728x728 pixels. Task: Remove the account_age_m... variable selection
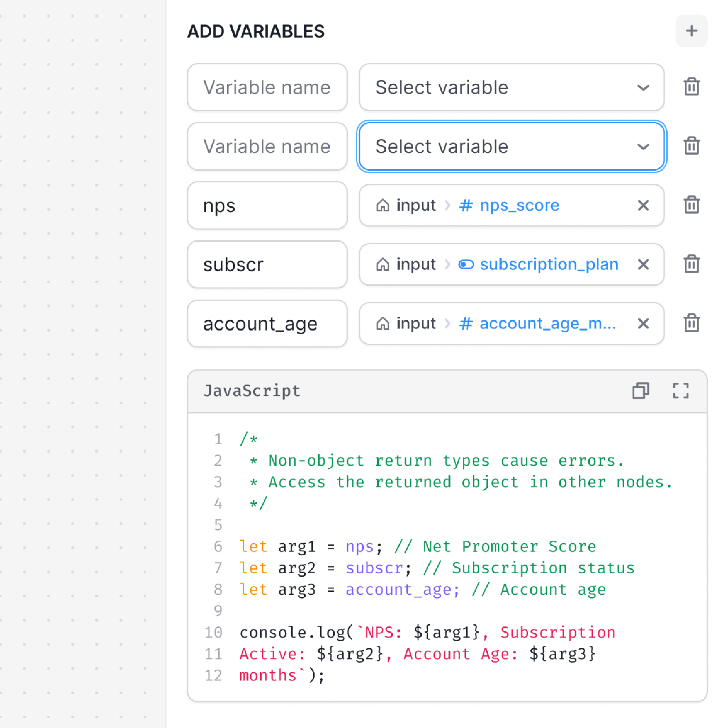coord(643,324)
